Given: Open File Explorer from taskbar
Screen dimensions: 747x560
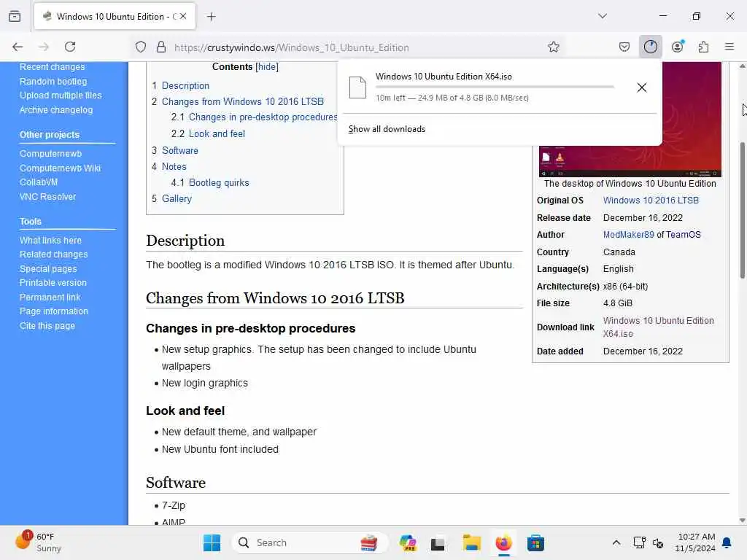Looking at the screenshot, I should pos(472,542).
